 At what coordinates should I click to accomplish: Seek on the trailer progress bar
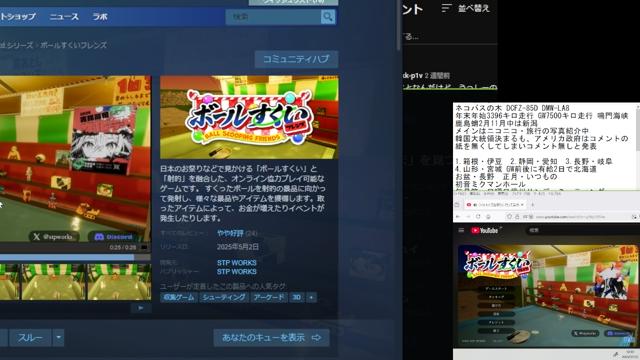(x=76, y=257)
